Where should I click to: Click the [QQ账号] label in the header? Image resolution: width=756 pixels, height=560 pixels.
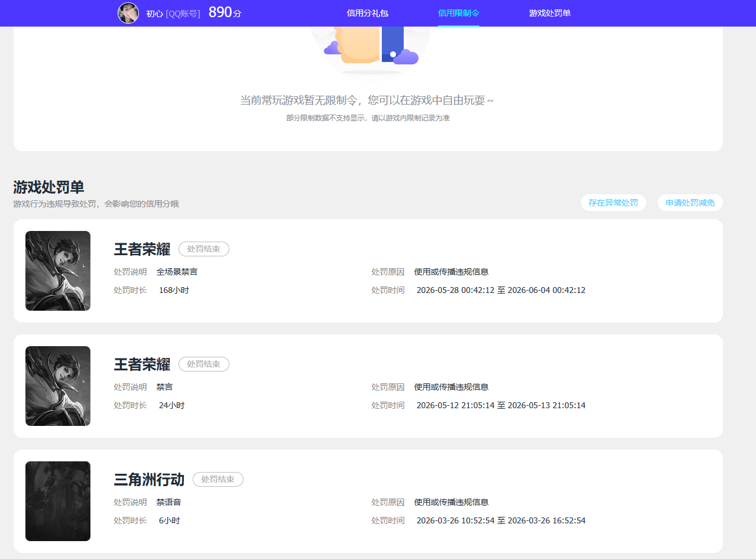click(183, 14)
